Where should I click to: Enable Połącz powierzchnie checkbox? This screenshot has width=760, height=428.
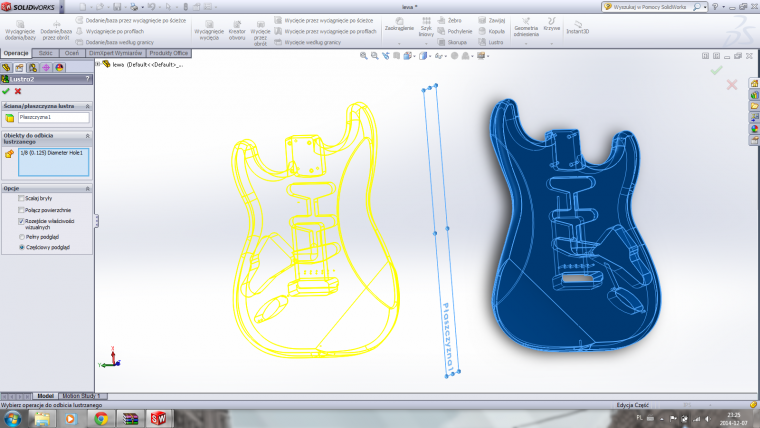[x=21, y=210]
